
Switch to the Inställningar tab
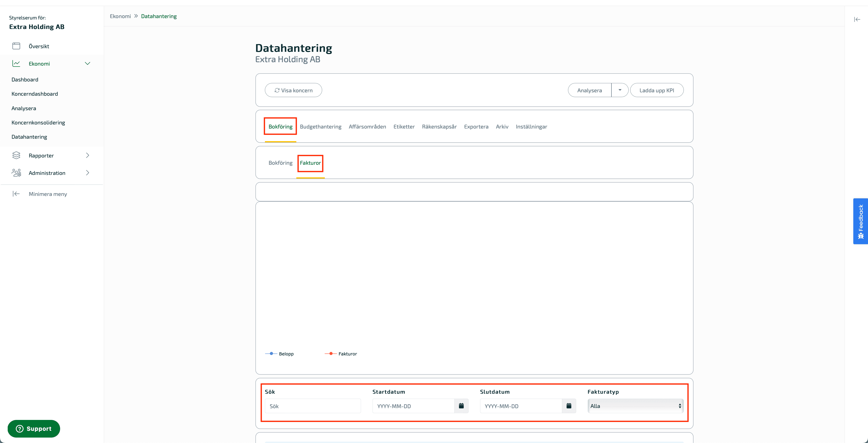click(531, 126)
